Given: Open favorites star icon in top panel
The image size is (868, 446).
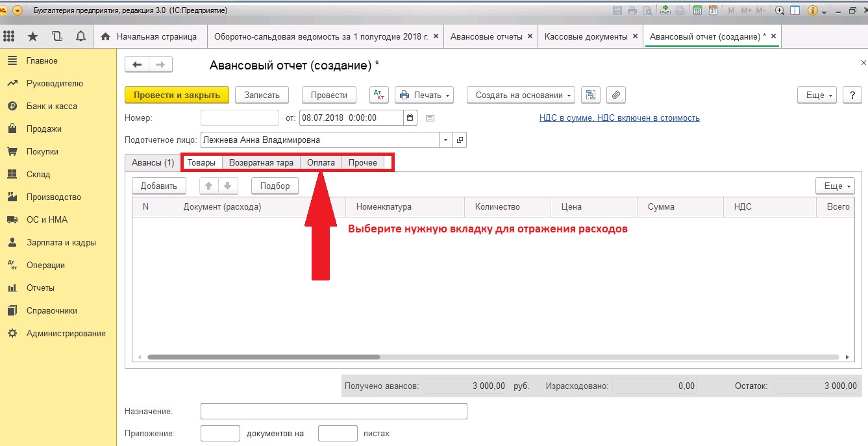Looking at the screenshot, I should (x=32, y=36).
